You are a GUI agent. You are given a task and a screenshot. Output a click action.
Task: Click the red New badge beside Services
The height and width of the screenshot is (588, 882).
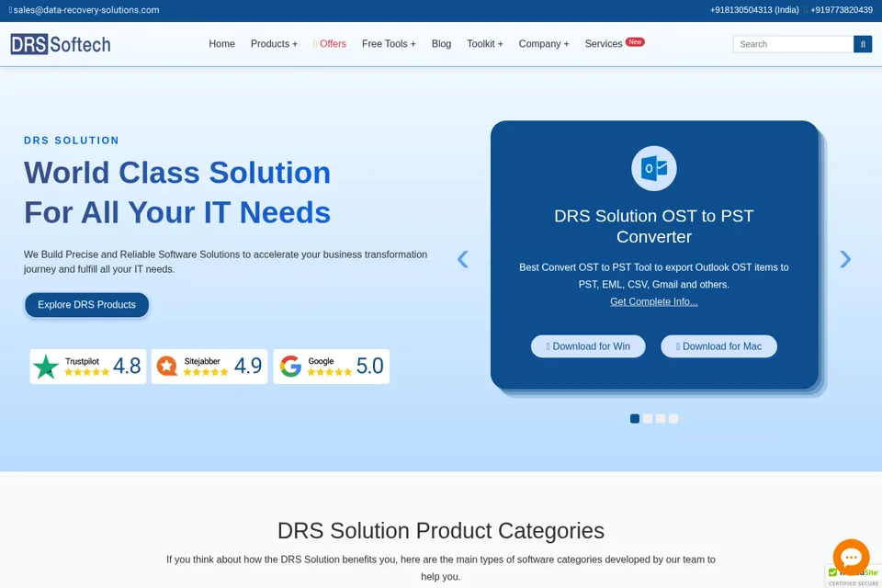pos(635,41)
